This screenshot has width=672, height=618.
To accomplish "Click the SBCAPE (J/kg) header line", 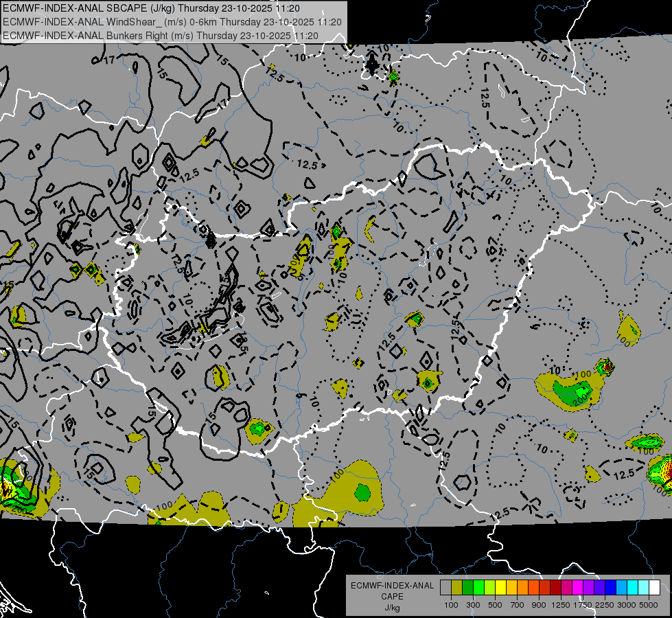I will [x=151, y=8].
